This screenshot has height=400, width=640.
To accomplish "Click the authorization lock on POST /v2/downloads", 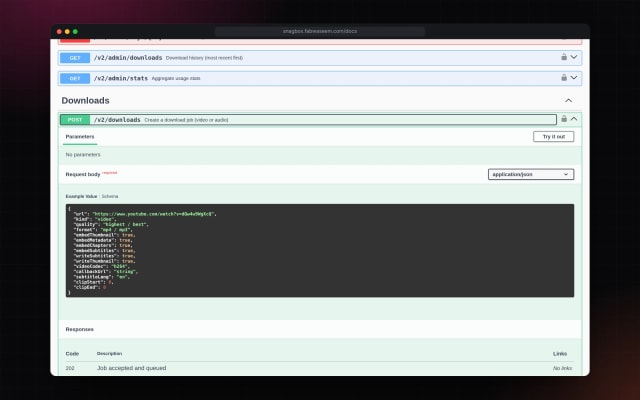I will tap(564, 119).
